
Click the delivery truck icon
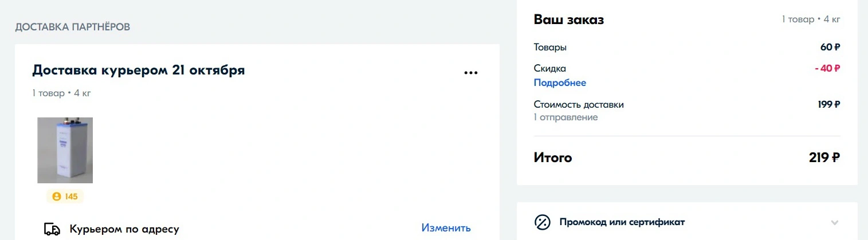52,229
